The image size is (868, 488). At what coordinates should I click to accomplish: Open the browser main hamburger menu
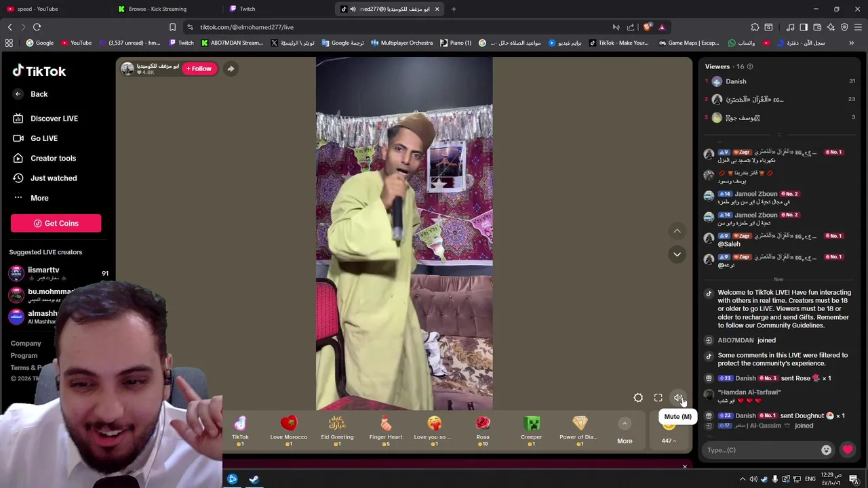point(858,27)
